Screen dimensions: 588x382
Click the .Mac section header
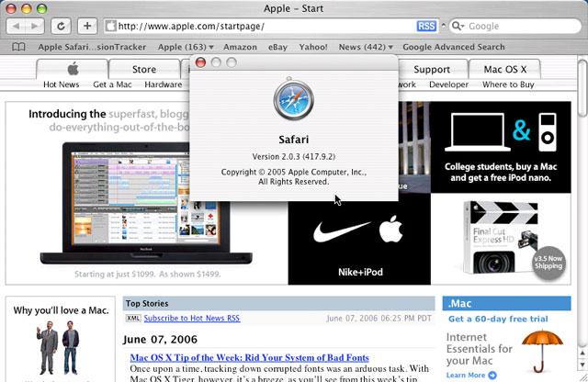(506, 303)
